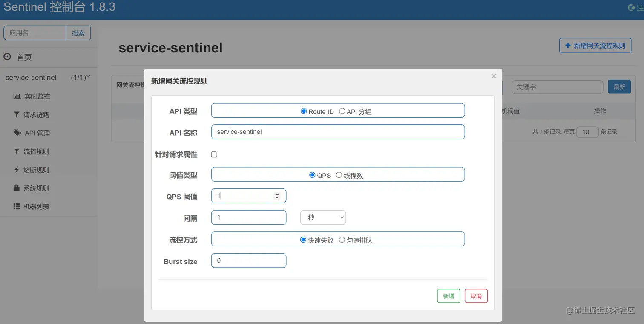This screenshot has height=324, width=644.
Task: Click the 应用名 search field
Action: 35,33
